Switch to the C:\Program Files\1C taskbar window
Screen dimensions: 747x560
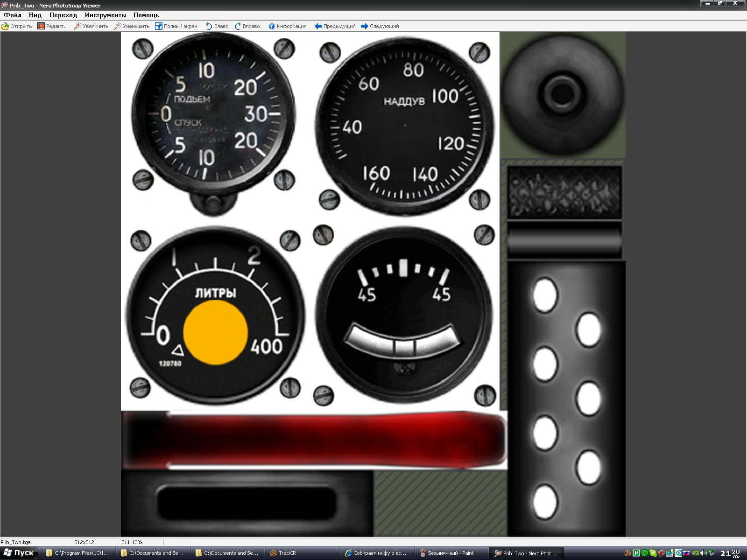78,553
